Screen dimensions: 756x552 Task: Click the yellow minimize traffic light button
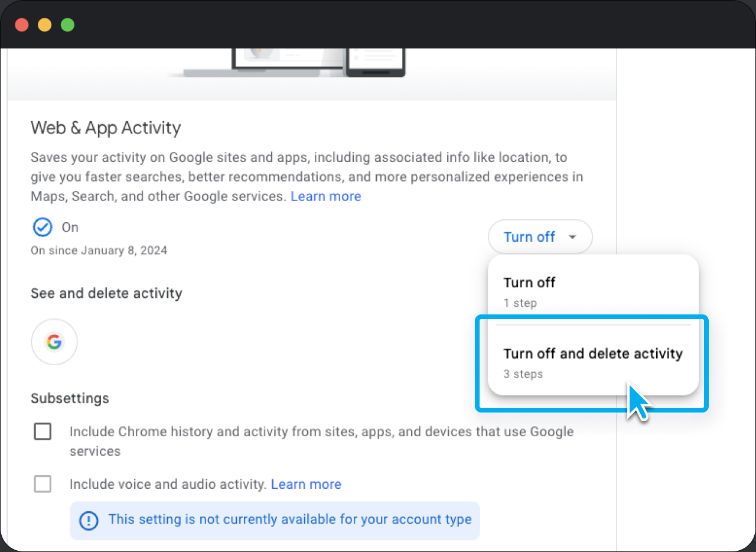point(44,24)
